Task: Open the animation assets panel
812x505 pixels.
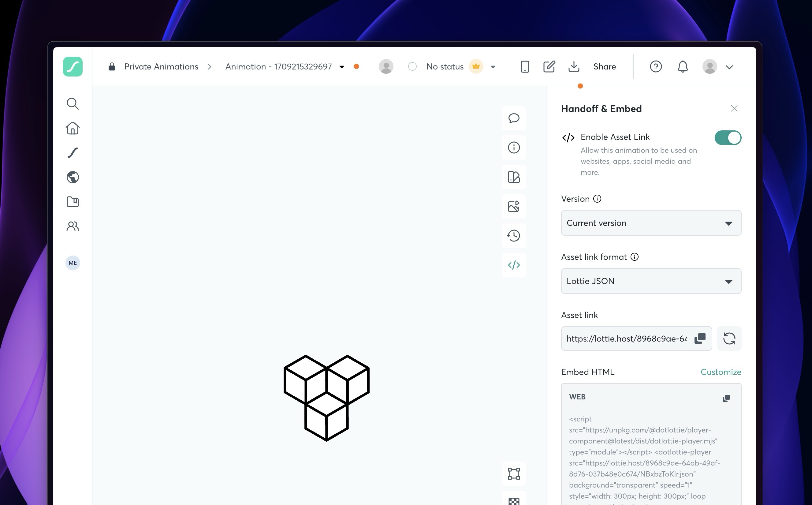Action: 513,206
